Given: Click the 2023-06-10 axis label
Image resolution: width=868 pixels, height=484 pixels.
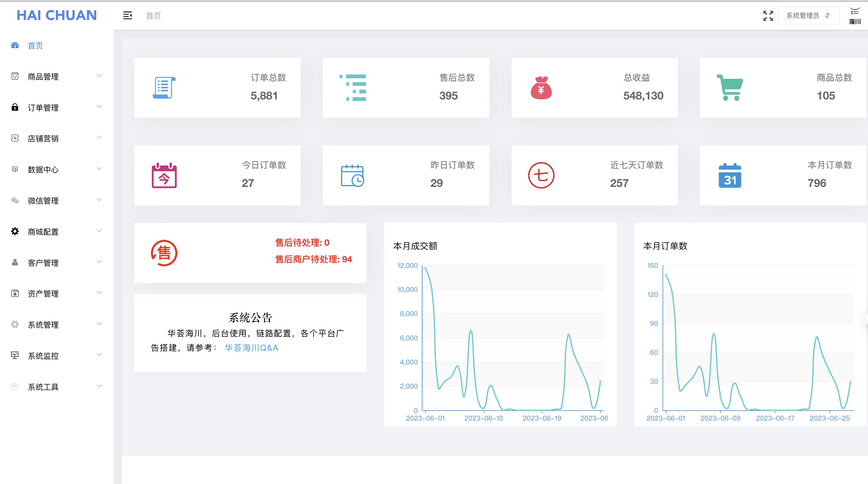Looking at the screenshot, I should pyautogui.click(x=484, y=418).
